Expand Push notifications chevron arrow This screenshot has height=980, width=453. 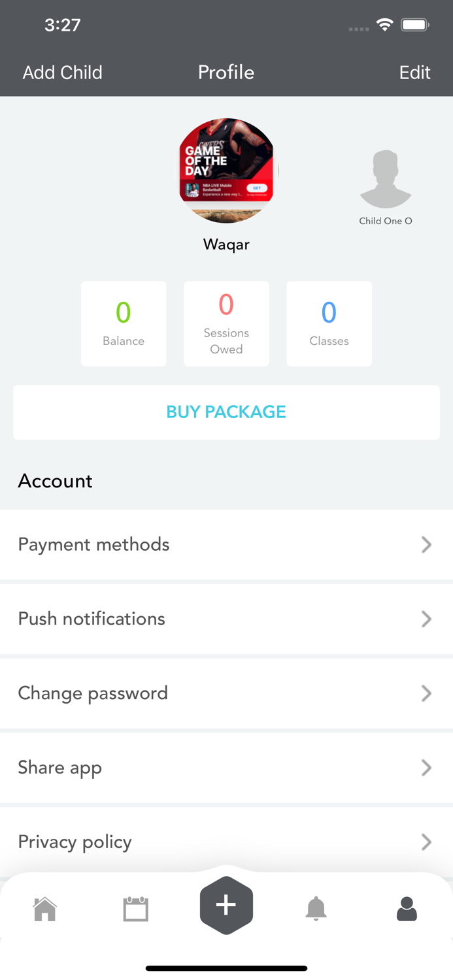[x=426, y=619]
